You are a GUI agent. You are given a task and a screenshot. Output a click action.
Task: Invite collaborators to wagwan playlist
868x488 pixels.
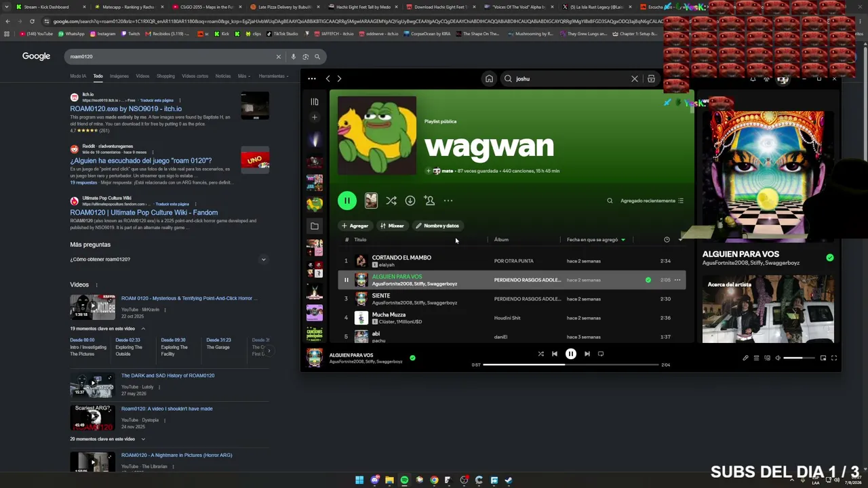pos(429,201)
